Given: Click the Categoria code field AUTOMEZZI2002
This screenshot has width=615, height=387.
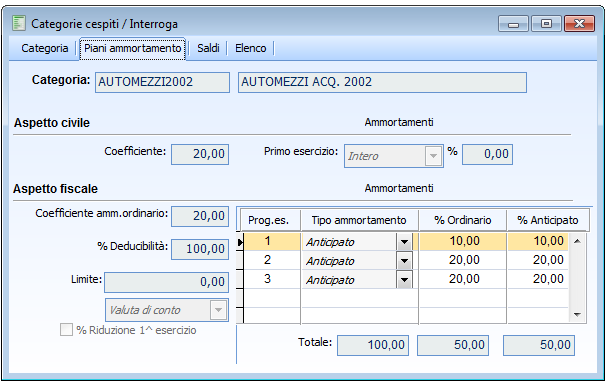Looking at the screenshot, I should [162, 82].
